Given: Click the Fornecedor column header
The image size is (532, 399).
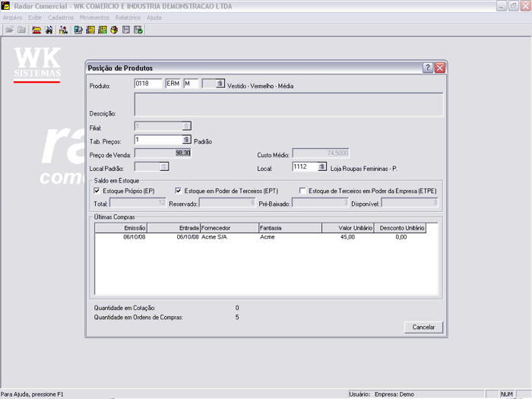Looking at the screenshot, I should click(x=229, y=227).
